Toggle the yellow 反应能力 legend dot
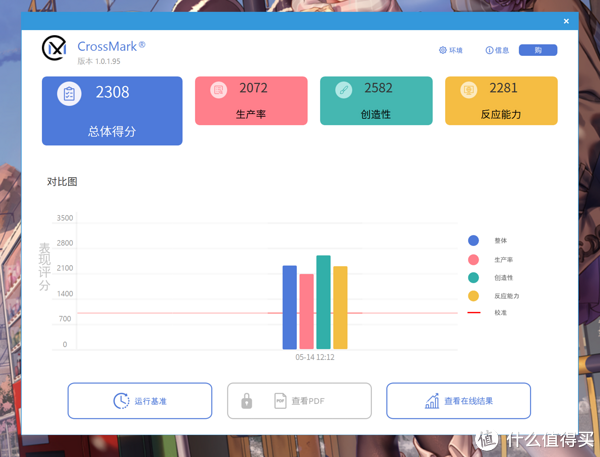The width and height of the screenshot is (600, 457). tap(473, 296)
